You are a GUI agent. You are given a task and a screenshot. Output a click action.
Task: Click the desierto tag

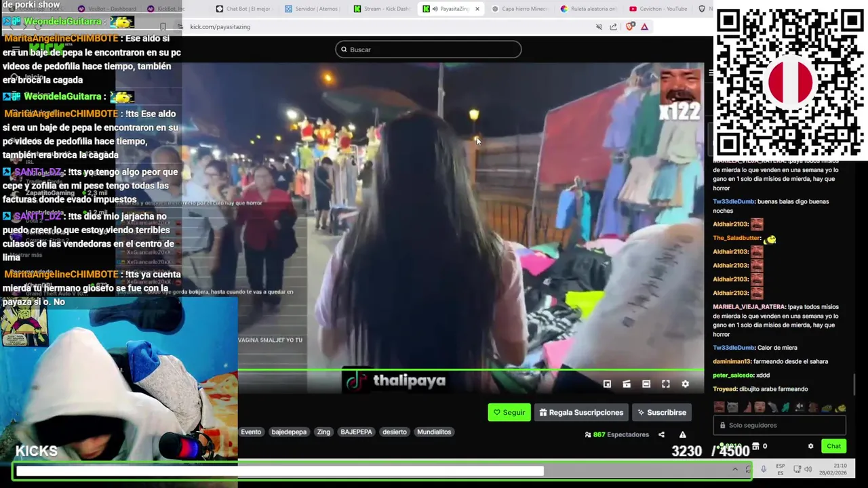pos(394,432)
